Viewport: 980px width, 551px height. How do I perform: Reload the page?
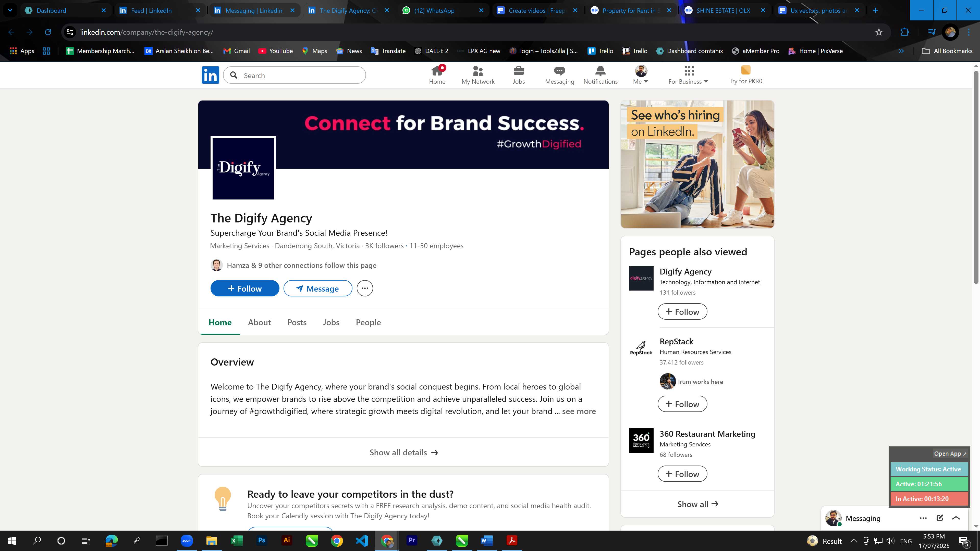tap(48, 32)
